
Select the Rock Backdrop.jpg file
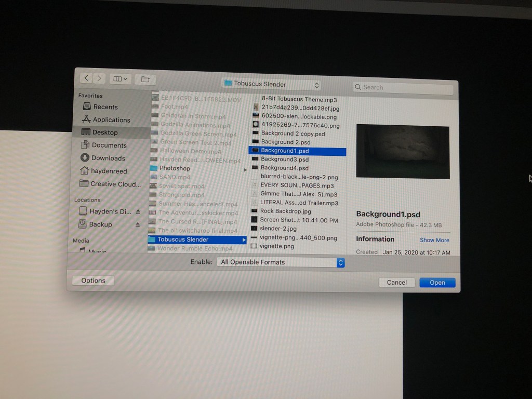[x=285, y=211]
